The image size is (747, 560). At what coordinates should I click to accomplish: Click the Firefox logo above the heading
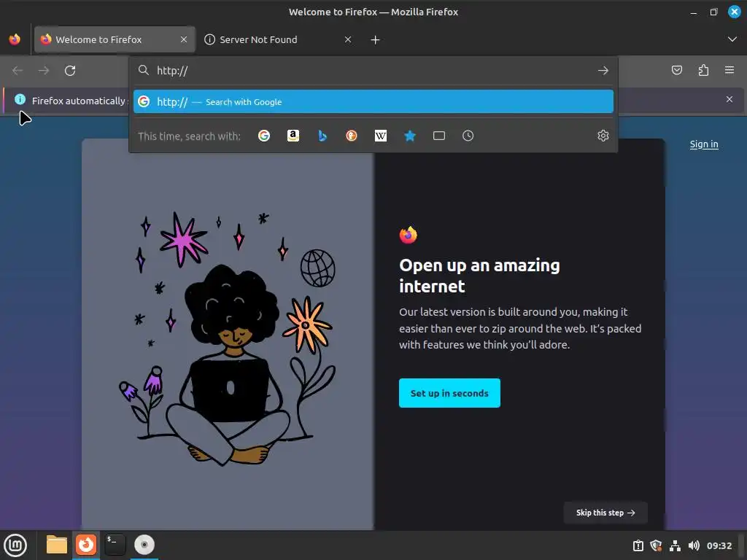[x=409, y=235]
